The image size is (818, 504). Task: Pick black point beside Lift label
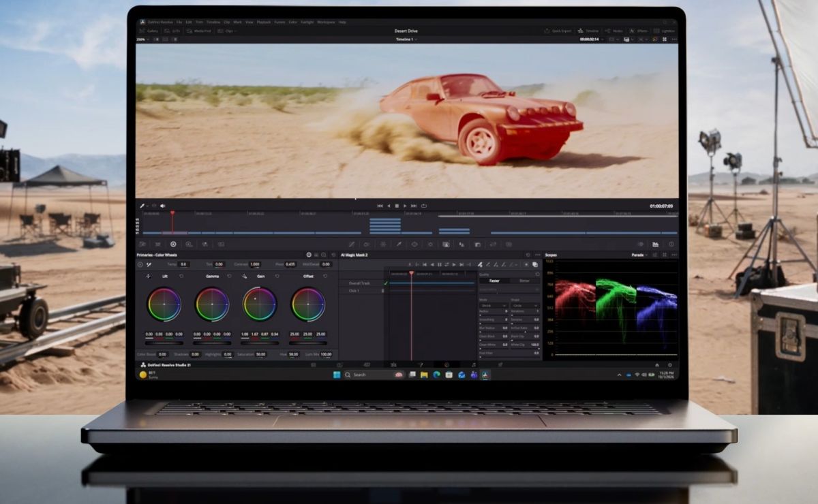click(x=148, y=276)
